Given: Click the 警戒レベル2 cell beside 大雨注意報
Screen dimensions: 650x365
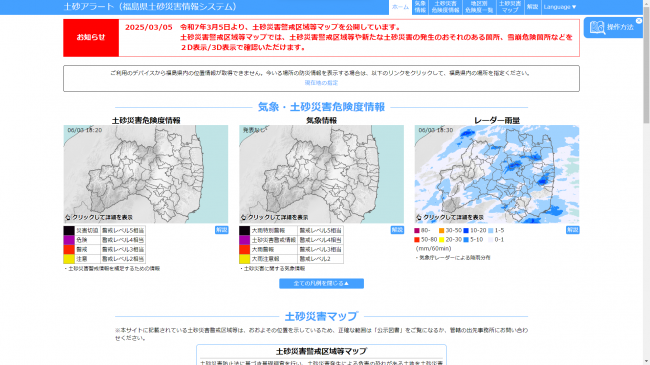Looking at the screenshot, I should (320, 259).
